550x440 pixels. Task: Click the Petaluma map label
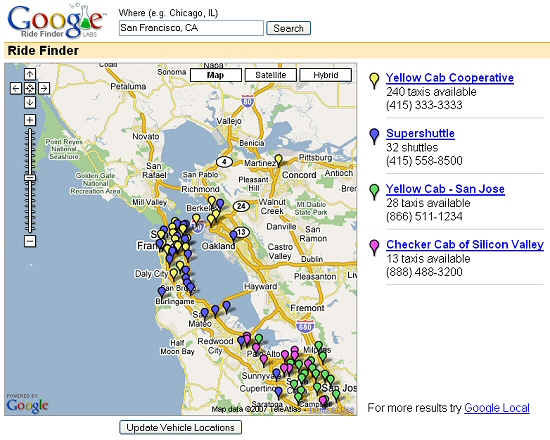pyautogui.click(x=128, y=86)
